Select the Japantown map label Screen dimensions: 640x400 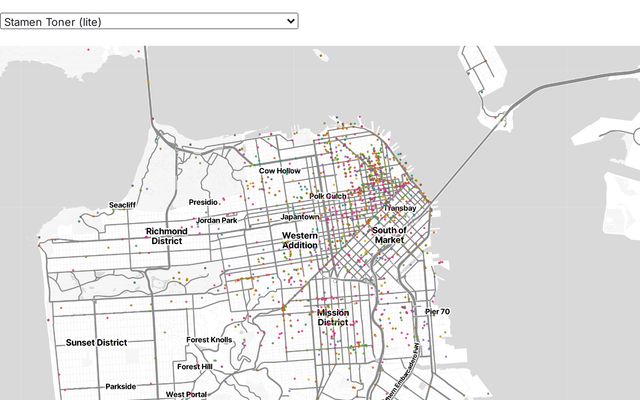(x=300, y=216)
